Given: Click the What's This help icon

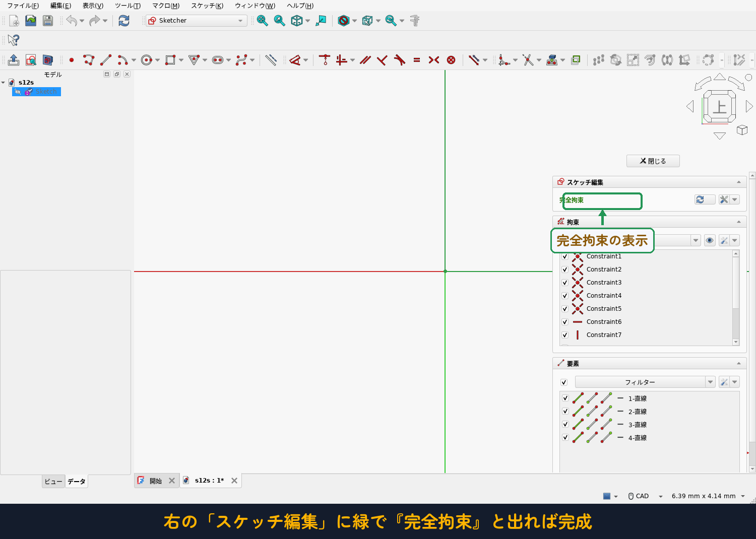Looking at the screenshot, I should click(14, 40).
